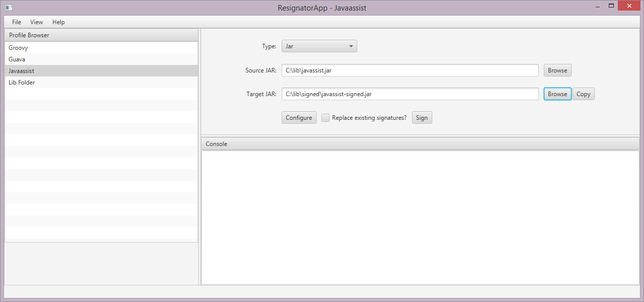Open the View menu
This screenshot has width=644, height=302.
pyautogui.click(x=37, y=22)
